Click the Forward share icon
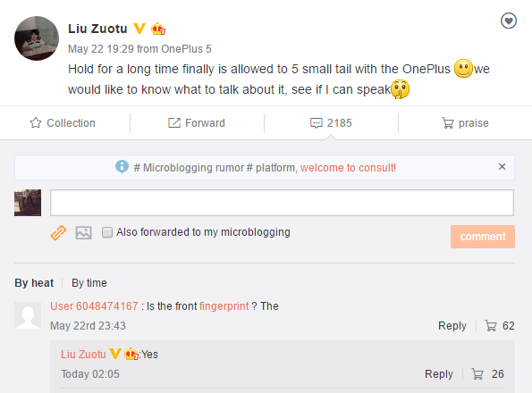 tap(174, 123)
